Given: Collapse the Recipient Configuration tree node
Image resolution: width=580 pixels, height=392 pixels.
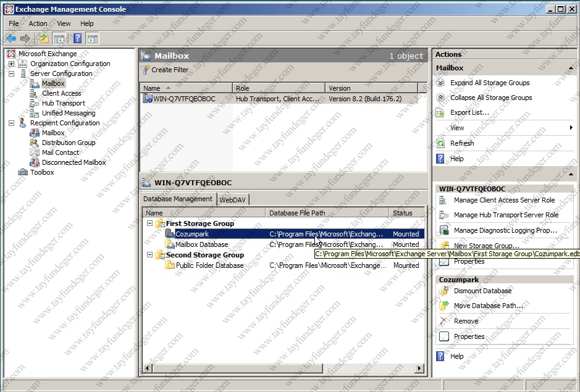Looking at the screenshot, I should 12,123.
